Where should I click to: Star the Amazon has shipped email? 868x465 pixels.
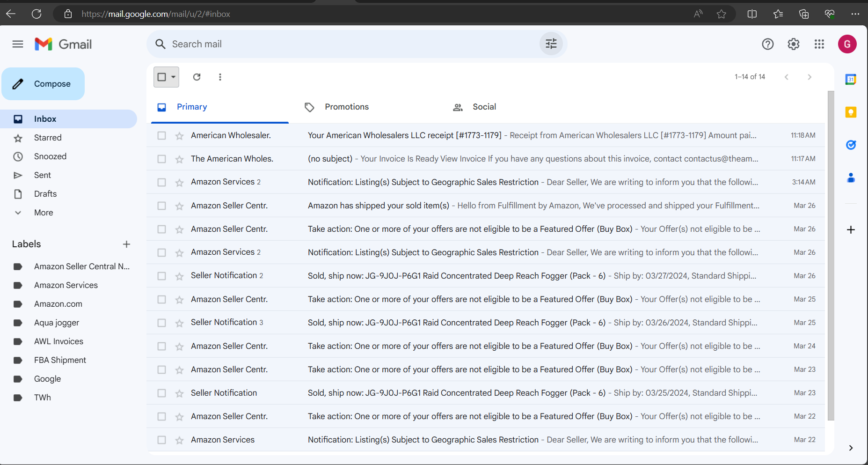179,206
